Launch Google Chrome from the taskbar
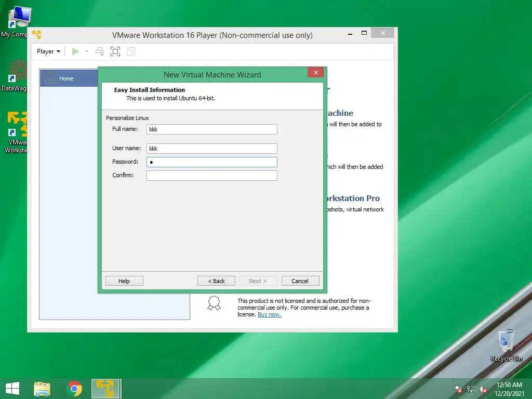 74,389
